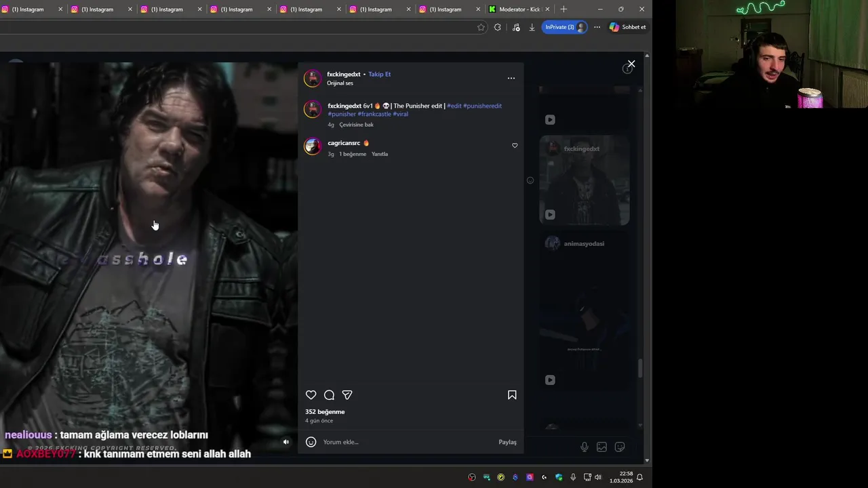Like cagricansrc's comment with the small heart

515,146
